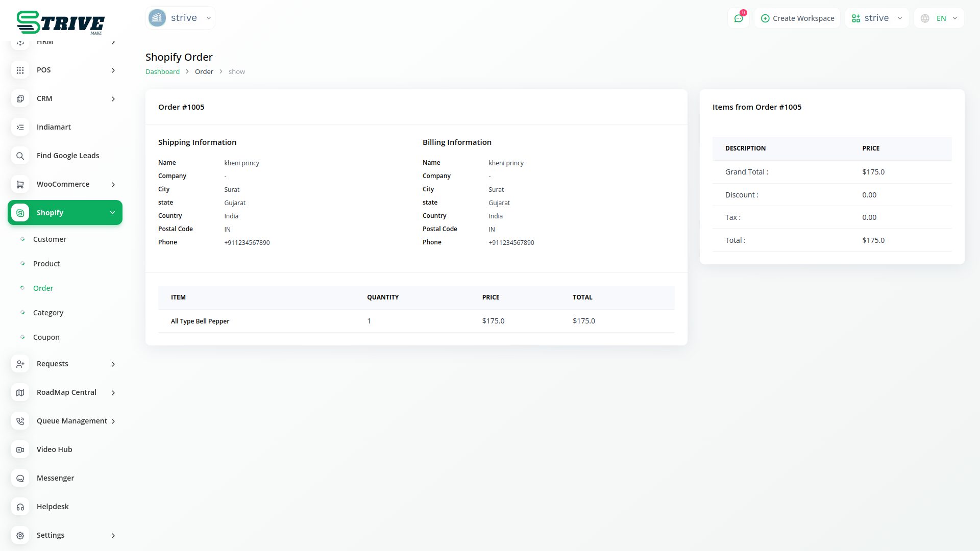Expand the RoadMap Central submenu

point(113,393)
